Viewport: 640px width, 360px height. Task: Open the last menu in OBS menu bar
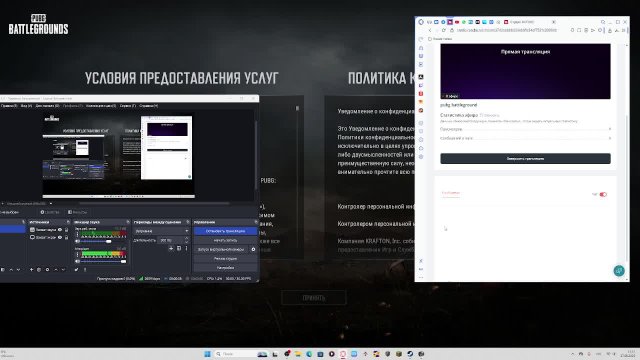coord(149,106)
